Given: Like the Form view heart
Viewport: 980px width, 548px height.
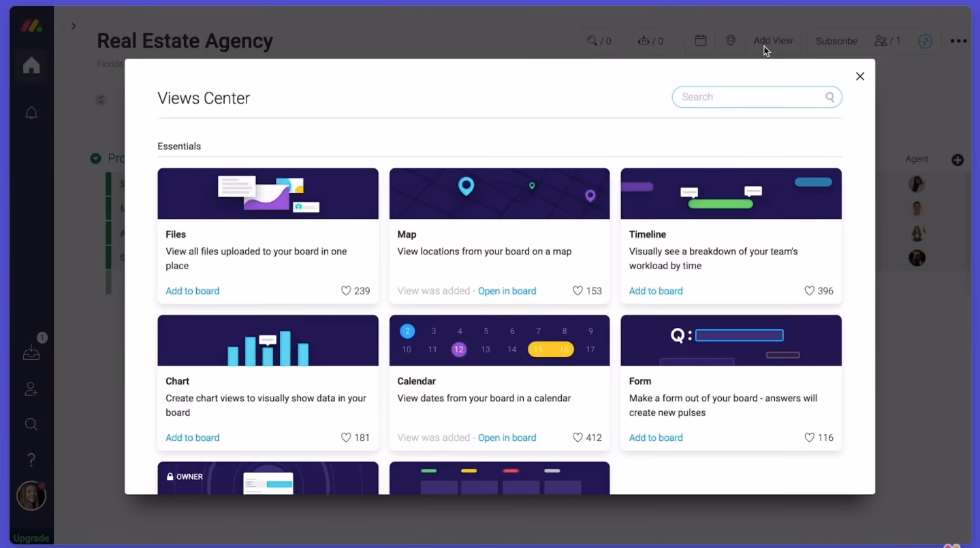Looking at the screenshot, I should pos(809,438).
